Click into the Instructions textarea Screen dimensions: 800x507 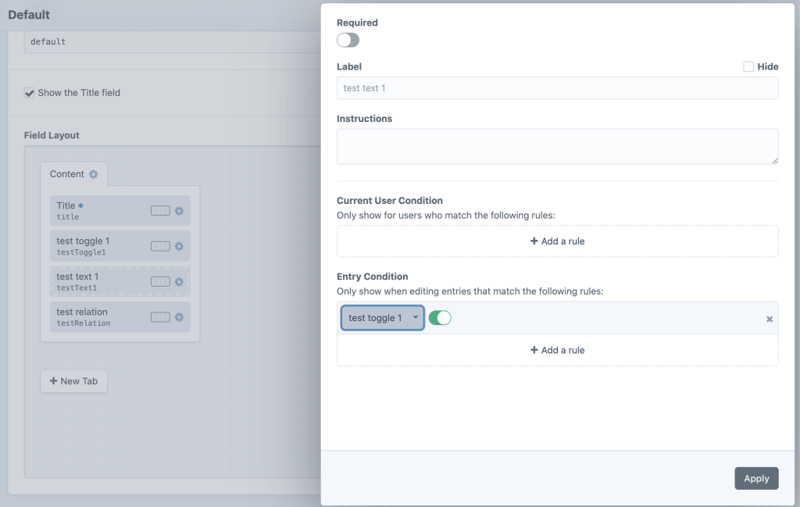pyautogui.click(x=557, y=146)
